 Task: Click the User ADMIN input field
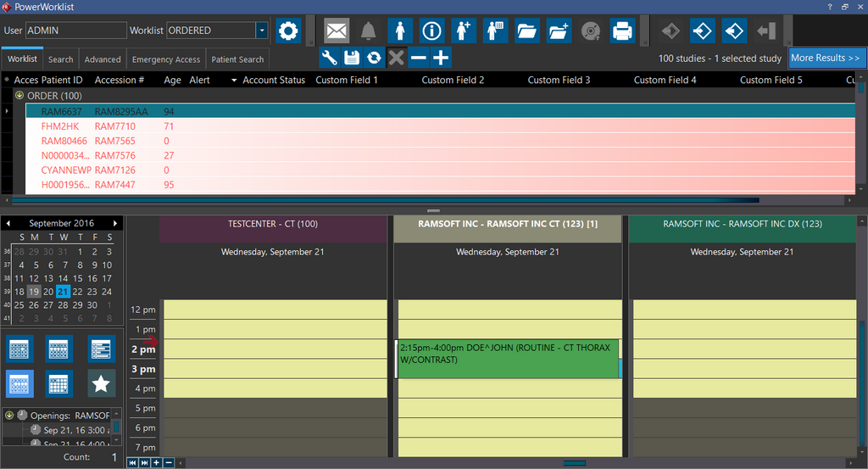coord(75,31)
